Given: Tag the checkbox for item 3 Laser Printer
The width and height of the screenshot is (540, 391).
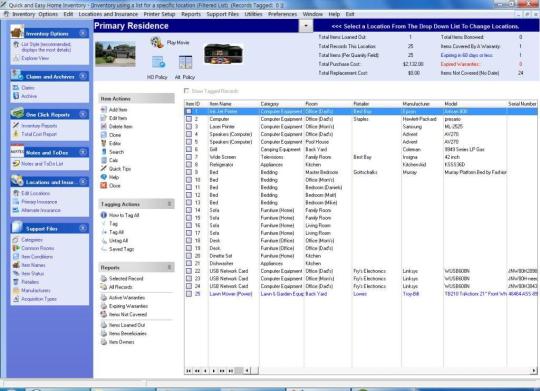Looking at the screenshot, I should (189, 126).
